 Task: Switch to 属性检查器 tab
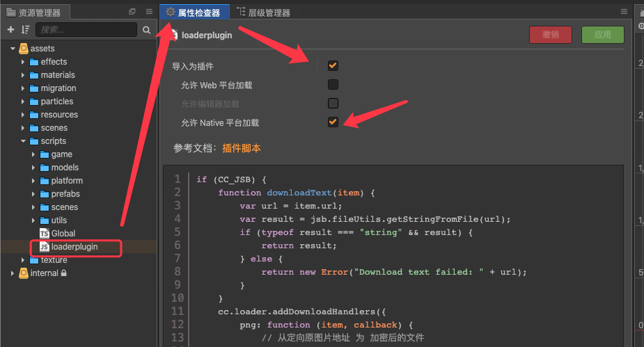click(x=195, y=13)
